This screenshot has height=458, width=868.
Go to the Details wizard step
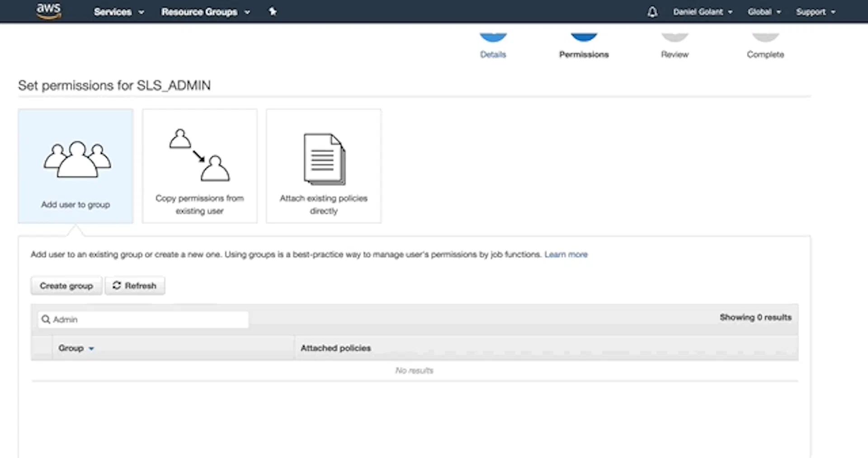[x=493, y=45]
